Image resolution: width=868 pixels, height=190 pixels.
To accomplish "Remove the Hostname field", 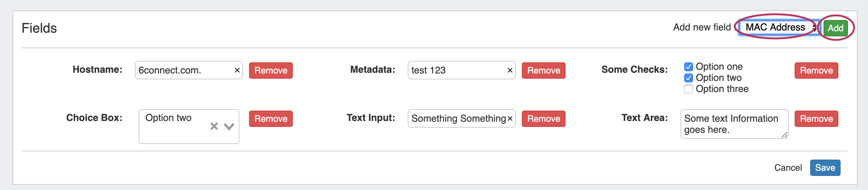I will pyautogui.click(x=271, y=71).
